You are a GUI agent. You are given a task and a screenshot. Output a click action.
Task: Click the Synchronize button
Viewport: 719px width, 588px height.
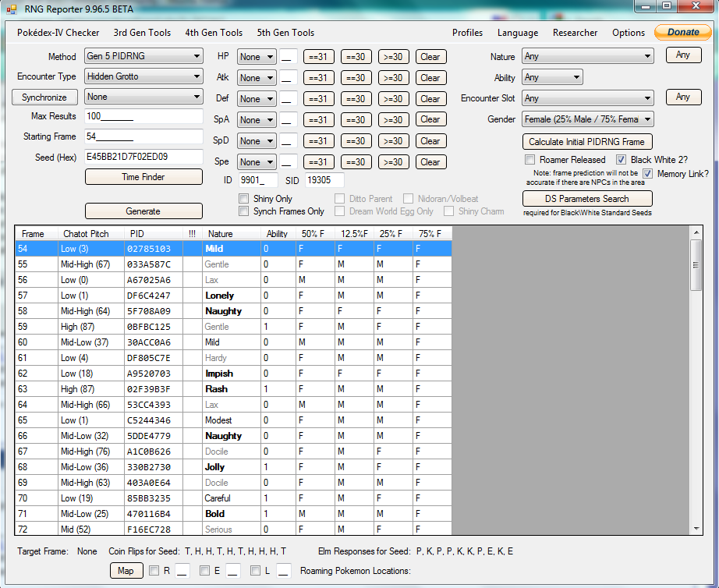[44, 97]
